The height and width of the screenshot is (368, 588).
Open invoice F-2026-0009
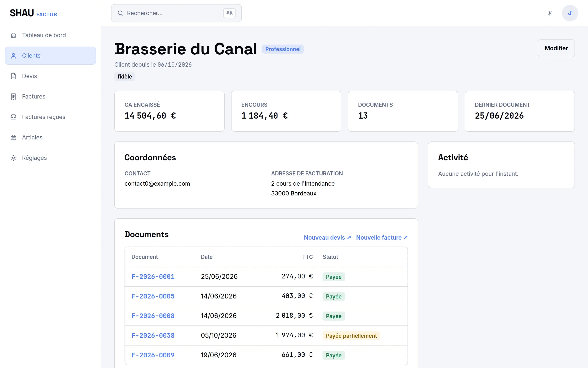[x=153, y=355]
